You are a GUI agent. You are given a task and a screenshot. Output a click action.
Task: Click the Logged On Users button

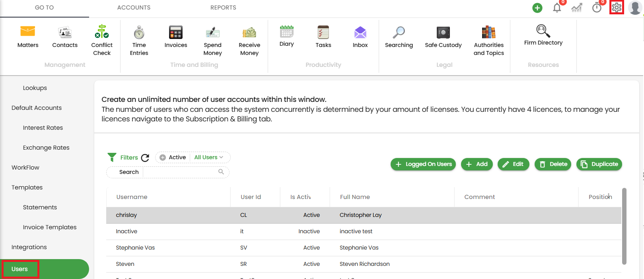tap(423, 164)
